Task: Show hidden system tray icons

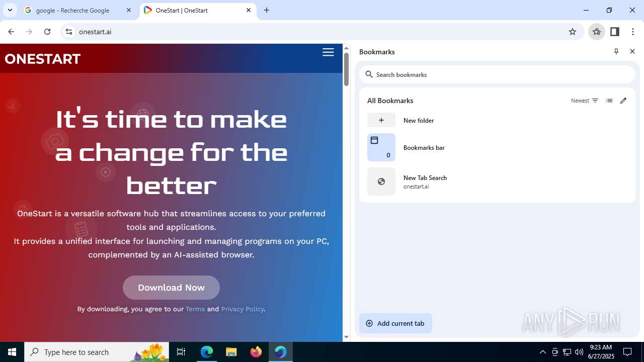Action: 542,352
